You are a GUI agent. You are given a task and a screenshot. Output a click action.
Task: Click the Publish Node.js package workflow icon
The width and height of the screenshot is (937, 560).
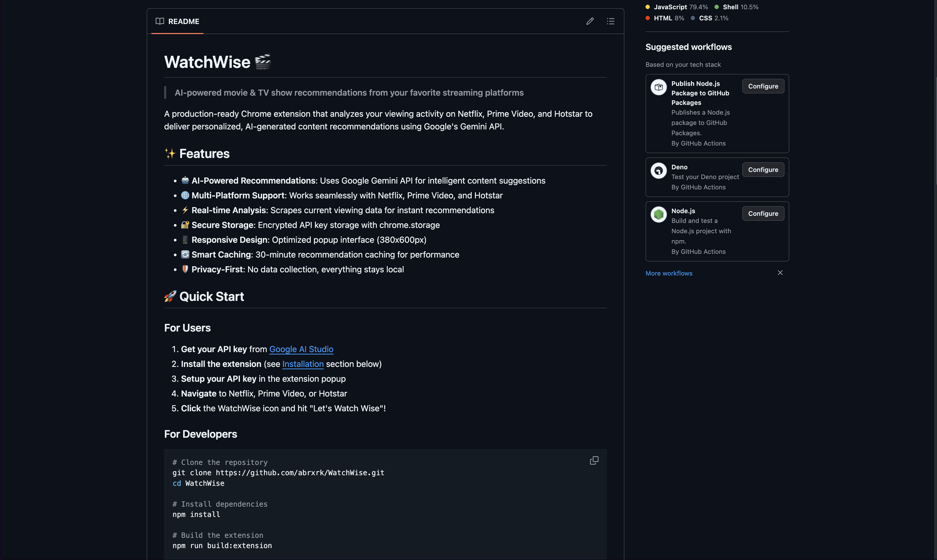658,87
